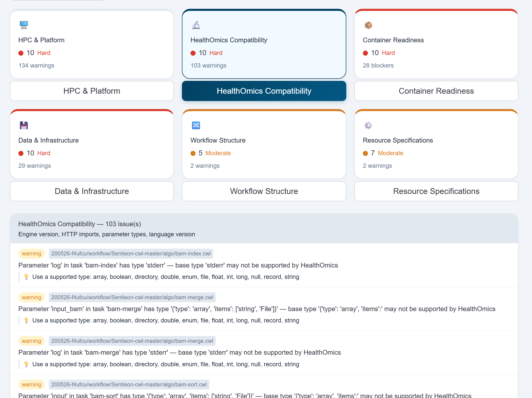Screen dimensions: 532x398
Task: Open the Data & Infrastructure button
Action: tap(92, 191)
